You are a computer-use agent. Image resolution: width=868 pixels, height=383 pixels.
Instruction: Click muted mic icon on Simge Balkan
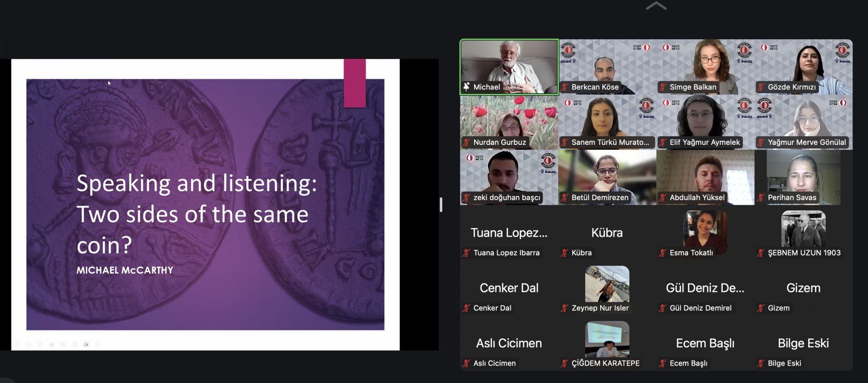663,87
